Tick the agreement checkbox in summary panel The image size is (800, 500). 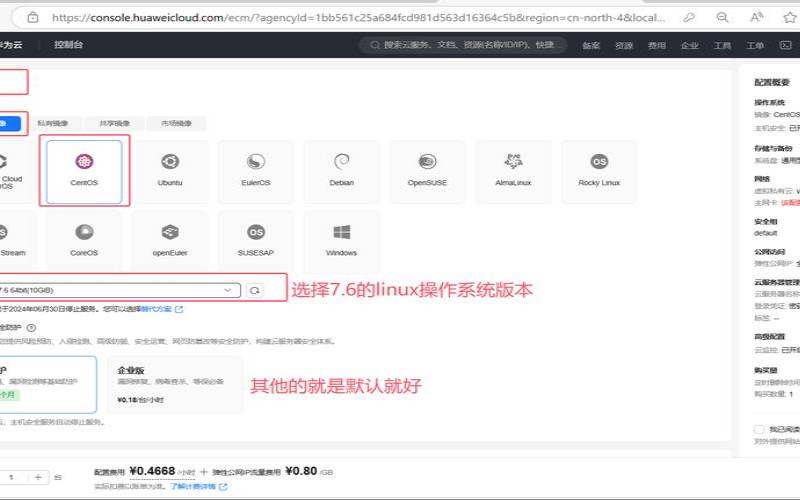tap(759, 429)
